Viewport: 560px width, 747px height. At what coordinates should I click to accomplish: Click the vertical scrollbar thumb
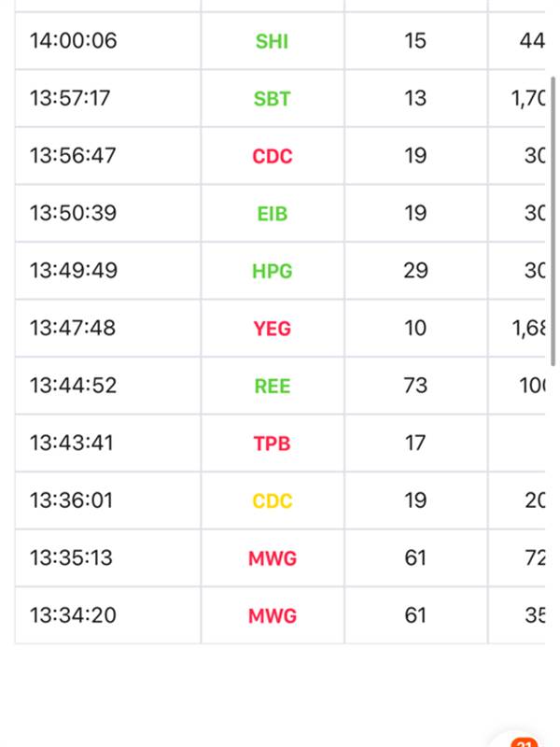point(553,221)
